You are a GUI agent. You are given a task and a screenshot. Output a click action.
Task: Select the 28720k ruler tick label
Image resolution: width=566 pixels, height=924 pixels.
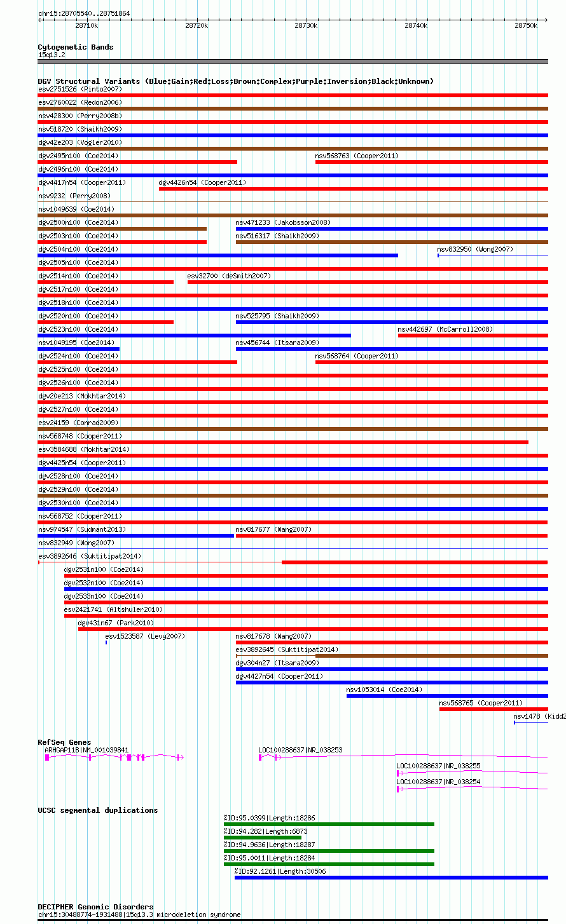tap(196, 25)
